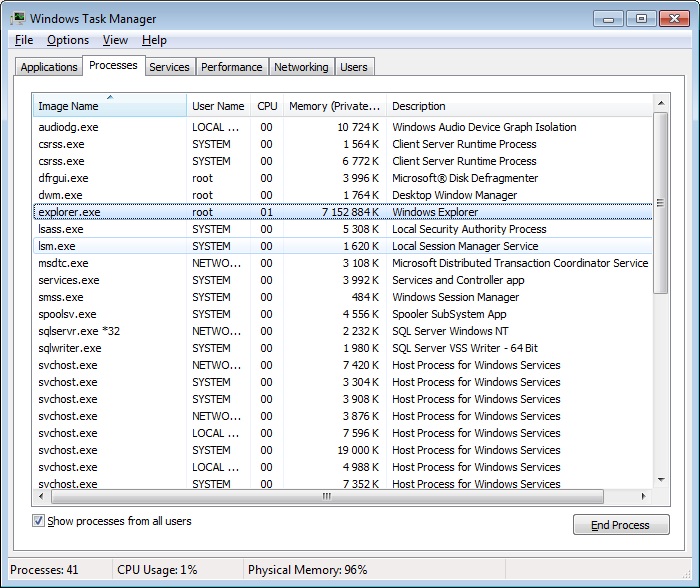Open the Help menu
The image size is (700, 588).
click(154, 40)
